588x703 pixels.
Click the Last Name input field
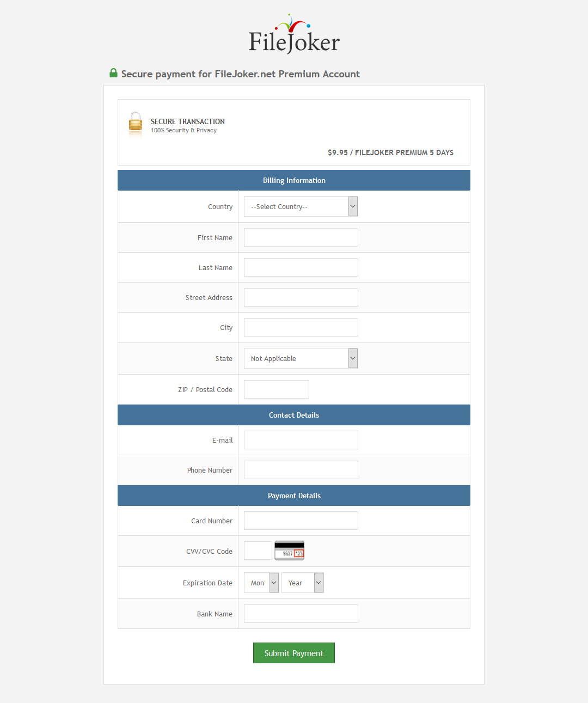pos(301,267)
